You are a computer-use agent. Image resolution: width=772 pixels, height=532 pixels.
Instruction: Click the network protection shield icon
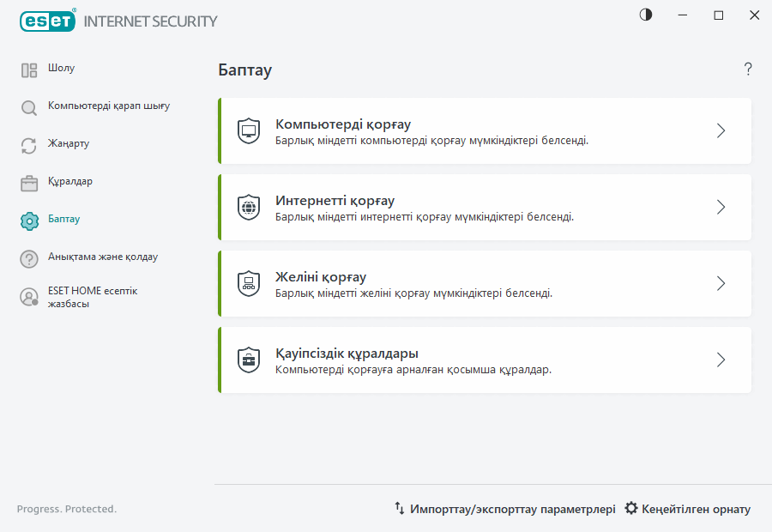click(249, 283)
